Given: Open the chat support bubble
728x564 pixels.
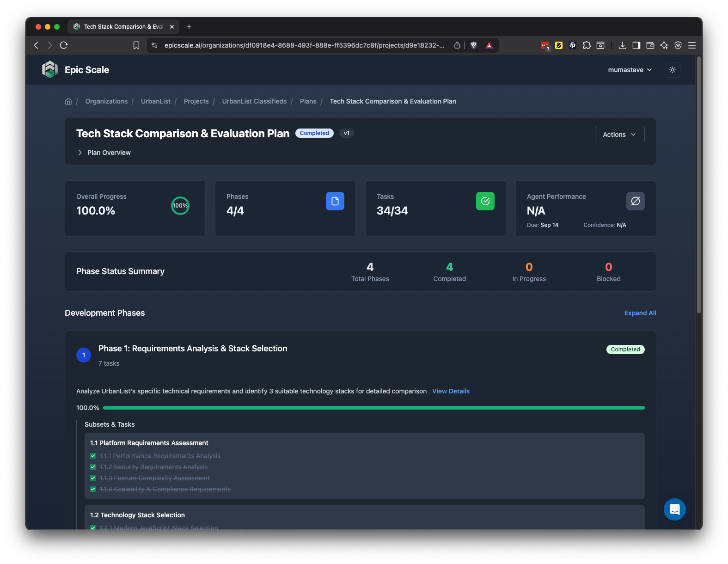Looking at the screenshot, I should pos(675,509).
